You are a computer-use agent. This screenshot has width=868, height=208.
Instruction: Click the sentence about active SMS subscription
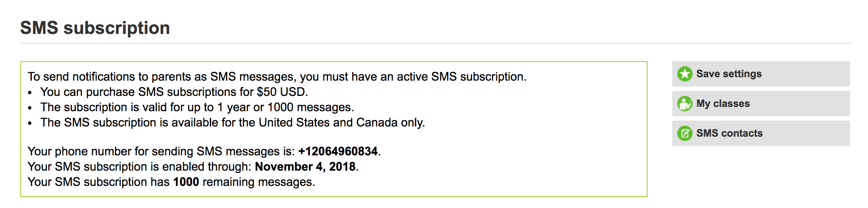(x=277, y=77)
